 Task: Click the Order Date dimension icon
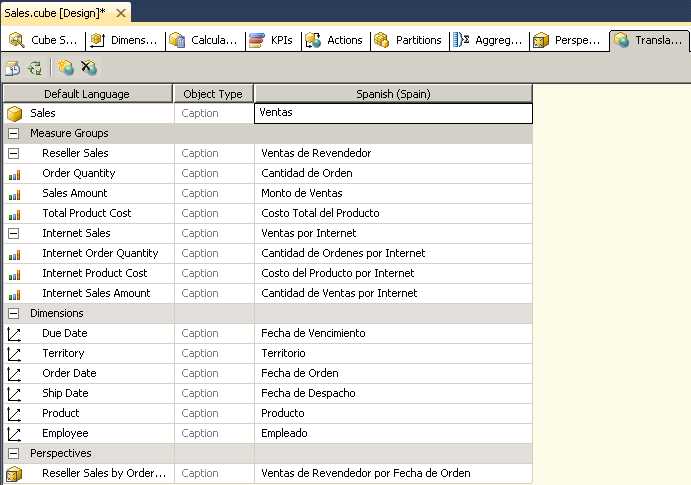[x=14, y=374]
